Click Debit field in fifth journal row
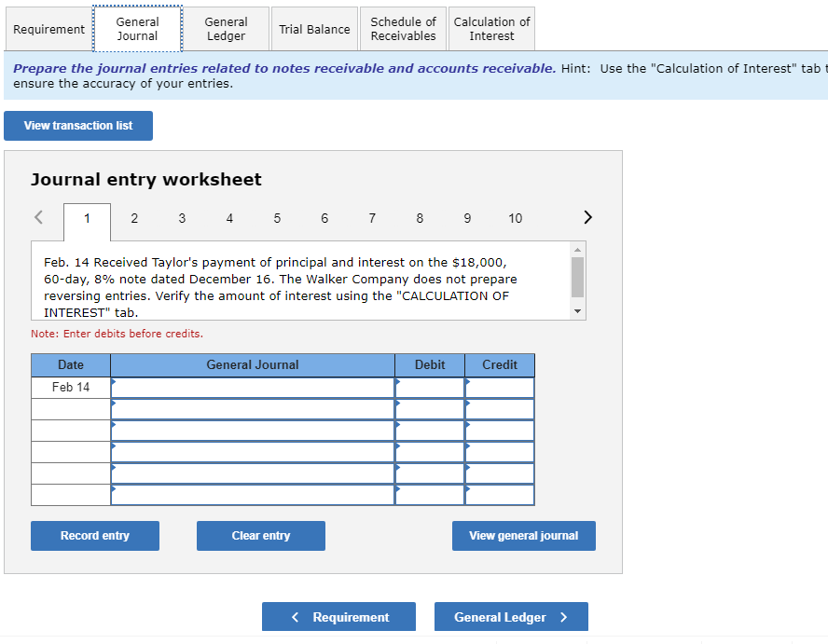This screenshot has height=644, width=828. [430, 473]
